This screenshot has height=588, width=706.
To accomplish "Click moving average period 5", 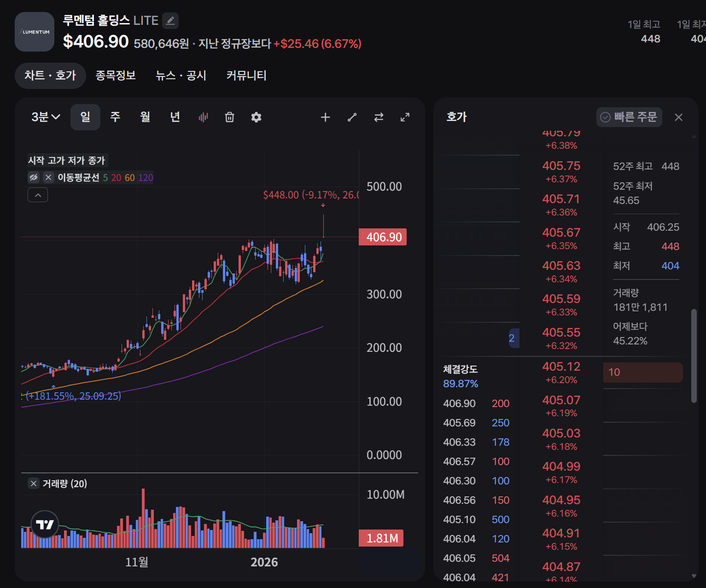I will 105,178.
